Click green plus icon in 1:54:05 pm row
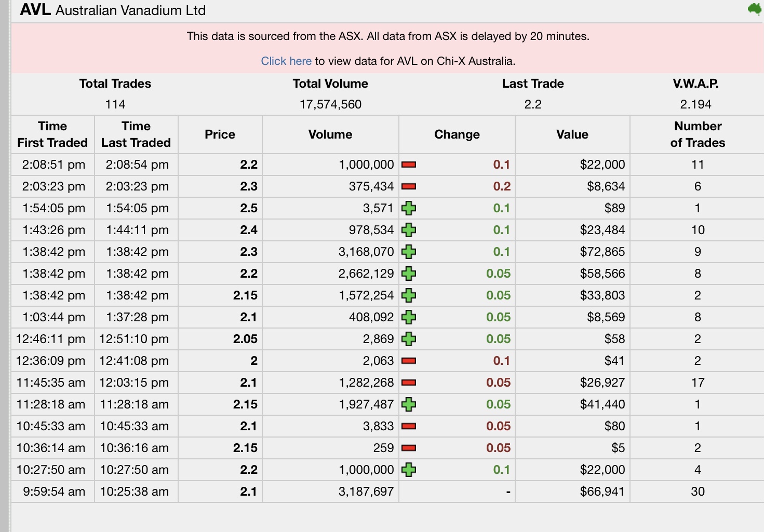 point(409,208)
